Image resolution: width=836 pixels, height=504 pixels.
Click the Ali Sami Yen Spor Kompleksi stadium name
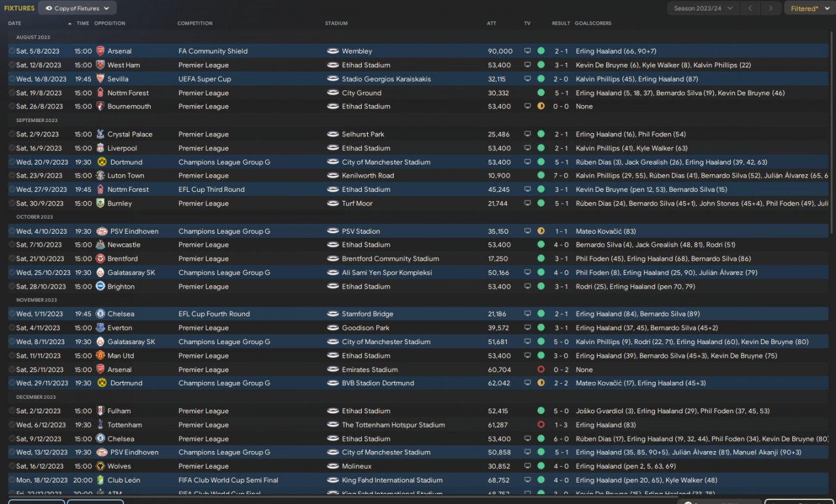click(x=387, y=272)
